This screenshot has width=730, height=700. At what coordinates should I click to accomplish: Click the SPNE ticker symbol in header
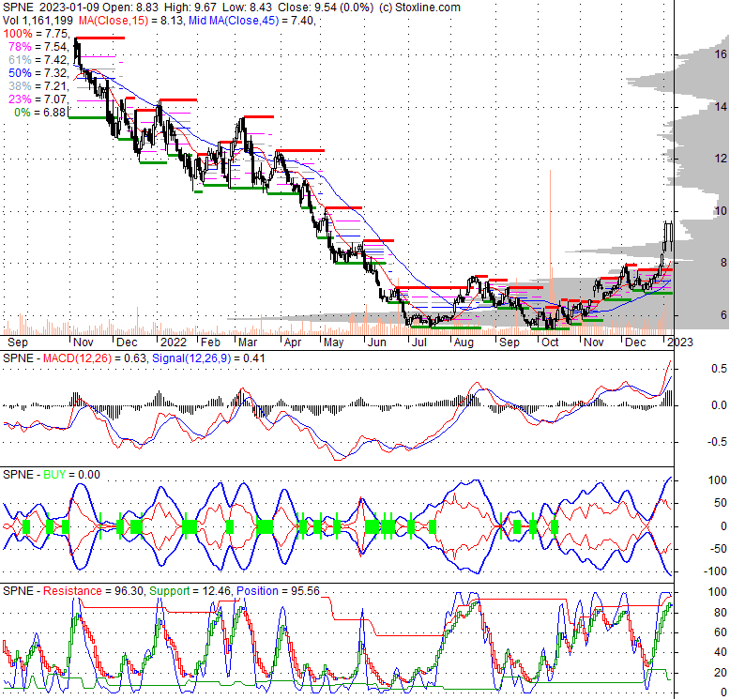(18, 8)
